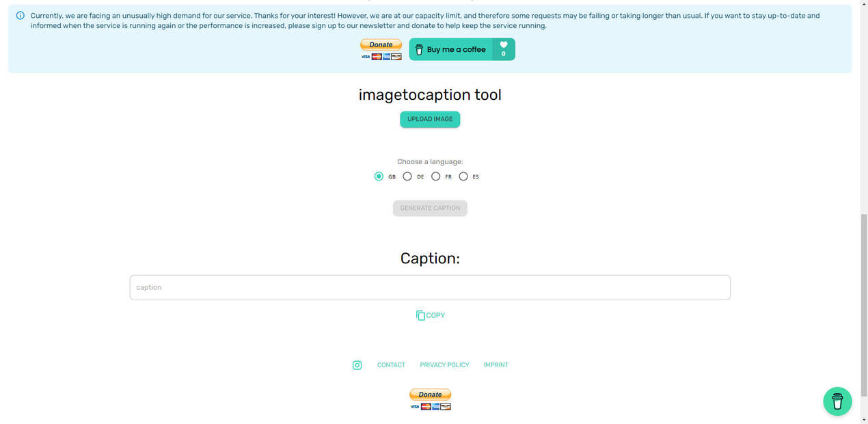Screen dimensions: 868x424
Task: Open the floating coffee cup widget bottom right
Action: (837, 401)
